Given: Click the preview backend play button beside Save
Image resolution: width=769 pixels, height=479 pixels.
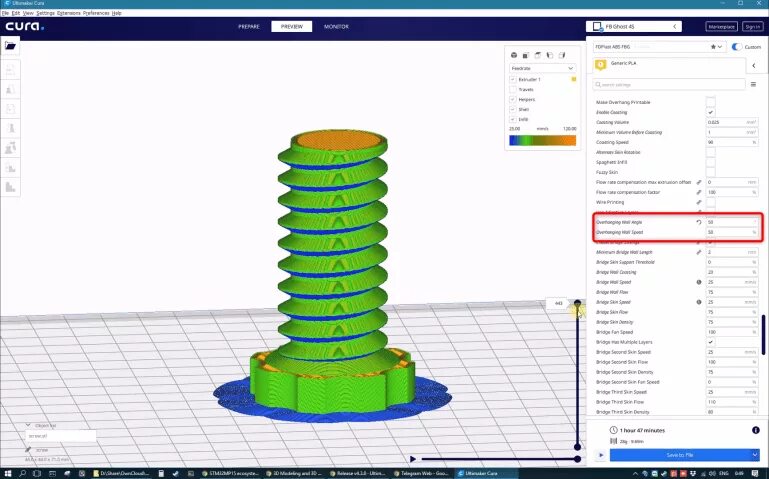Looking at the screenshot, I should [601, 455].
